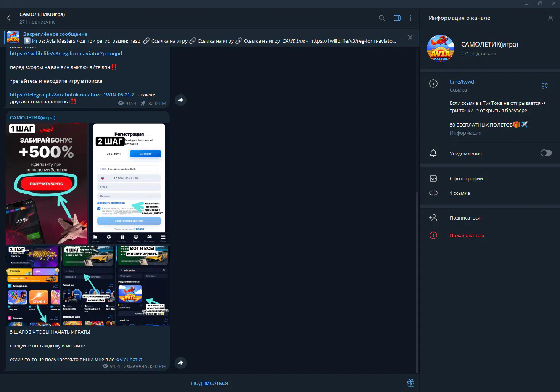Click the shared links chain icon
560x392 pixels.
[433, 193]
